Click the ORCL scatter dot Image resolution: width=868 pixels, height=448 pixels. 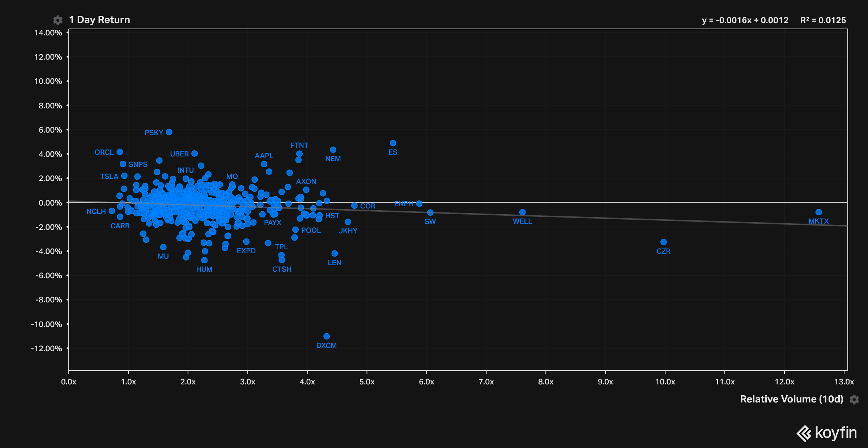[120, 152]
